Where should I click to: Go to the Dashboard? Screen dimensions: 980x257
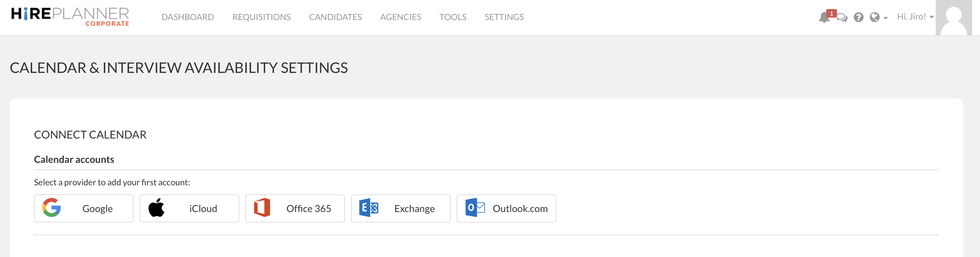click(188, 17)
